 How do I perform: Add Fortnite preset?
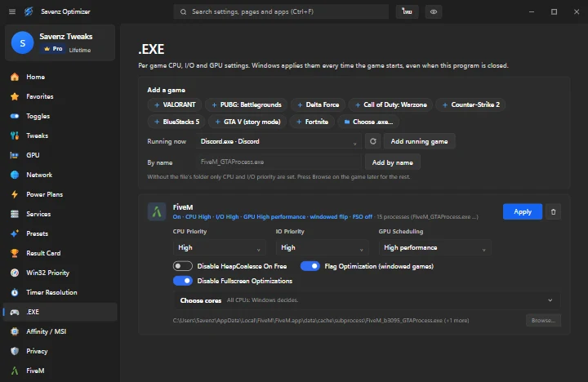pos(312,122)
